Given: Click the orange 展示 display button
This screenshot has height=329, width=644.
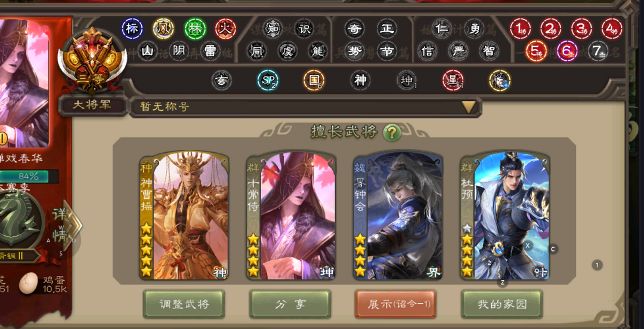Looking at the screenshot, I should [395, 305].
